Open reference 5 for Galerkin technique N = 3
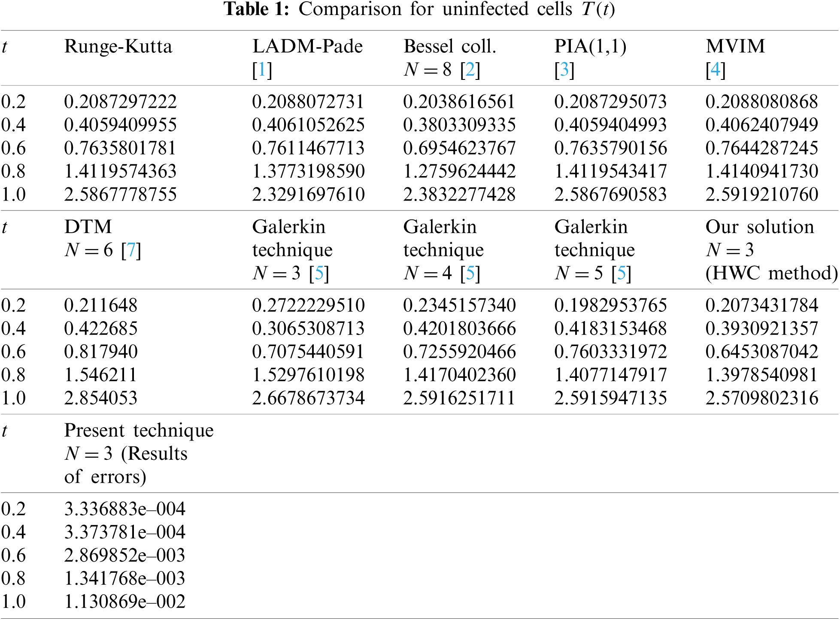Viewport: 840px width, 620px height. click(319, 274)
